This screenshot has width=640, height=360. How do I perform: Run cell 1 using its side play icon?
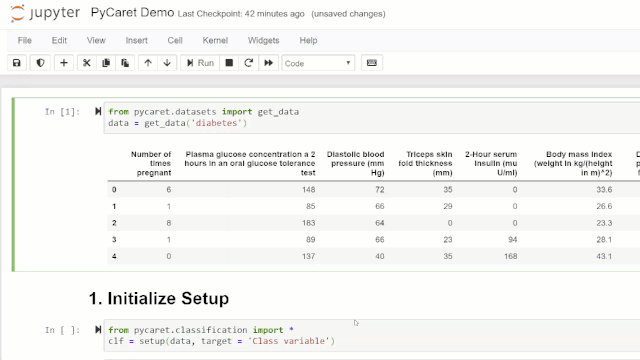point(98,111)
